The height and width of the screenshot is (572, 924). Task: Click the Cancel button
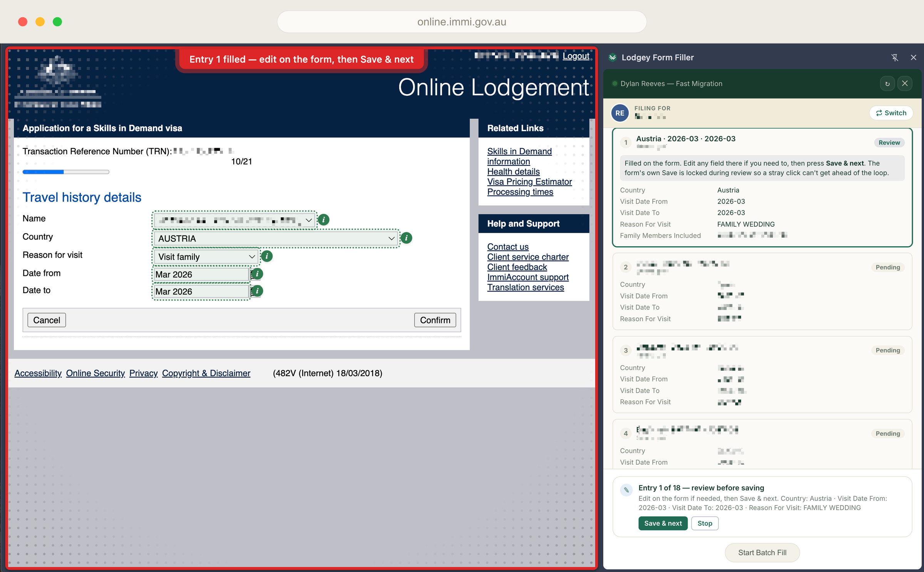(47, 320)
